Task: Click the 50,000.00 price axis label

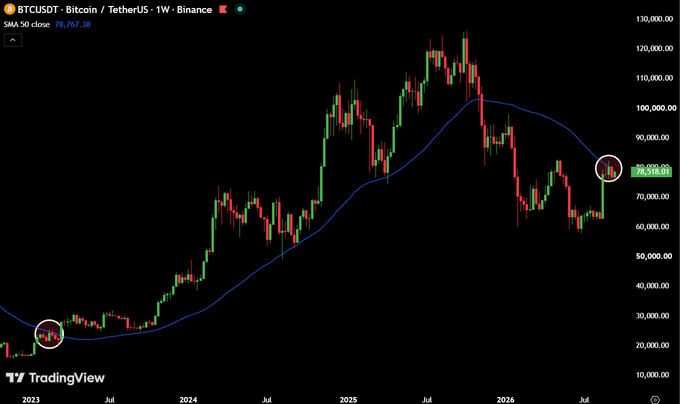Action: pos(652,256)
